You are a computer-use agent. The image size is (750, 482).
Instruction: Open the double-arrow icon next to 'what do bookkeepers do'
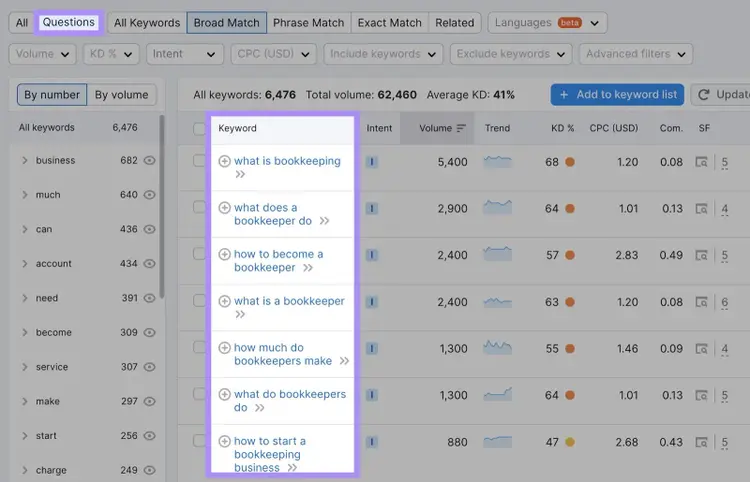click(x=260, y=408)
